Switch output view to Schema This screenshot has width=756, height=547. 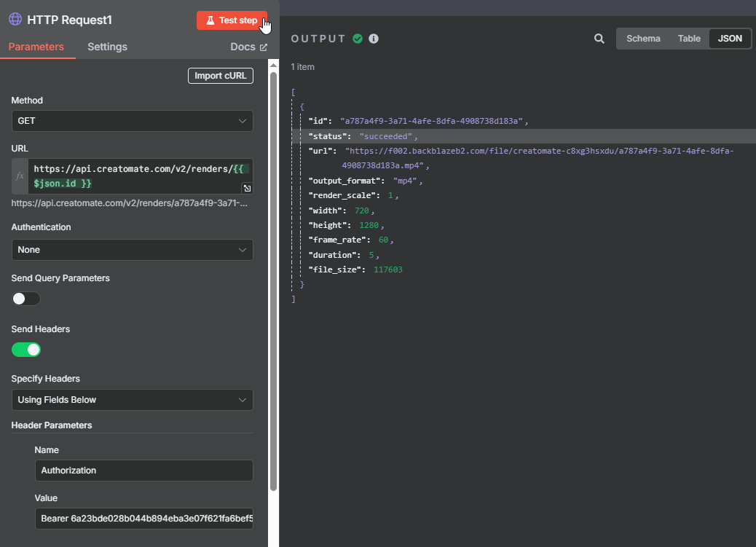(x=643, y=39)
